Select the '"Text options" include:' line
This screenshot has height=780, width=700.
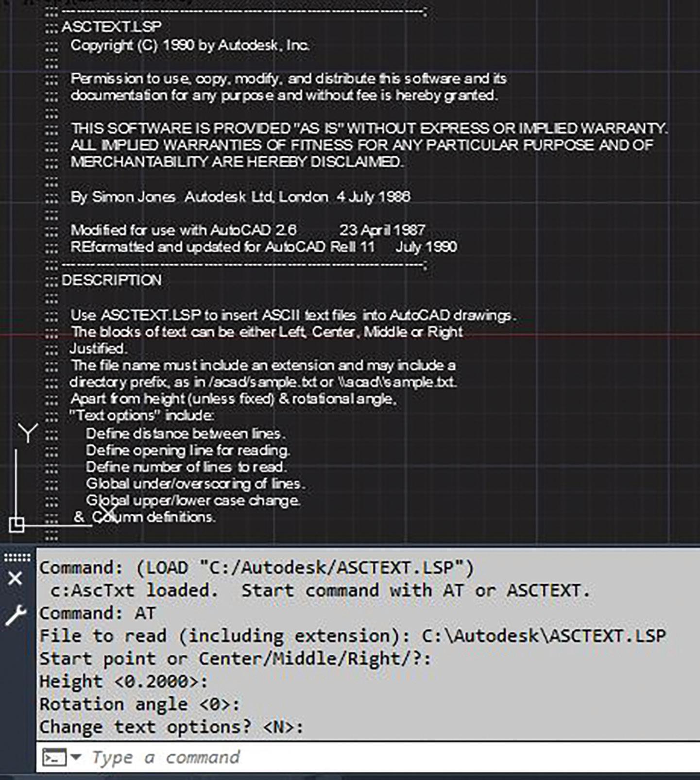tap(142, 416)
